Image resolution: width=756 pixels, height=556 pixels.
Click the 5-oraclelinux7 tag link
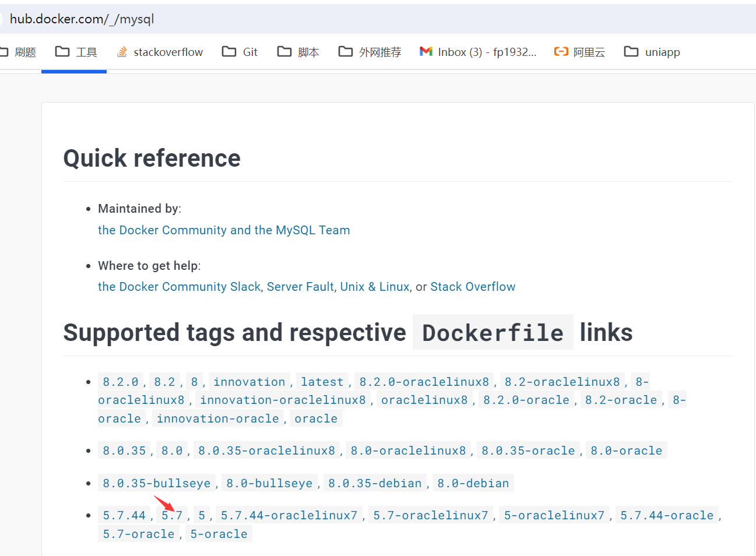tap(554, 515)
